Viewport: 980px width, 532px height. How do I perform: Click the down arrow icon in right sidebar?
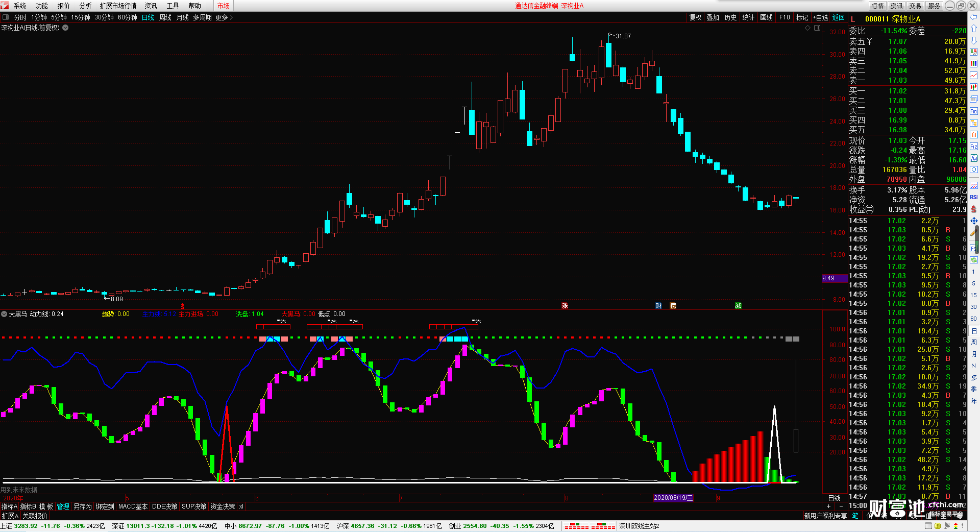(x=974, y=40)
